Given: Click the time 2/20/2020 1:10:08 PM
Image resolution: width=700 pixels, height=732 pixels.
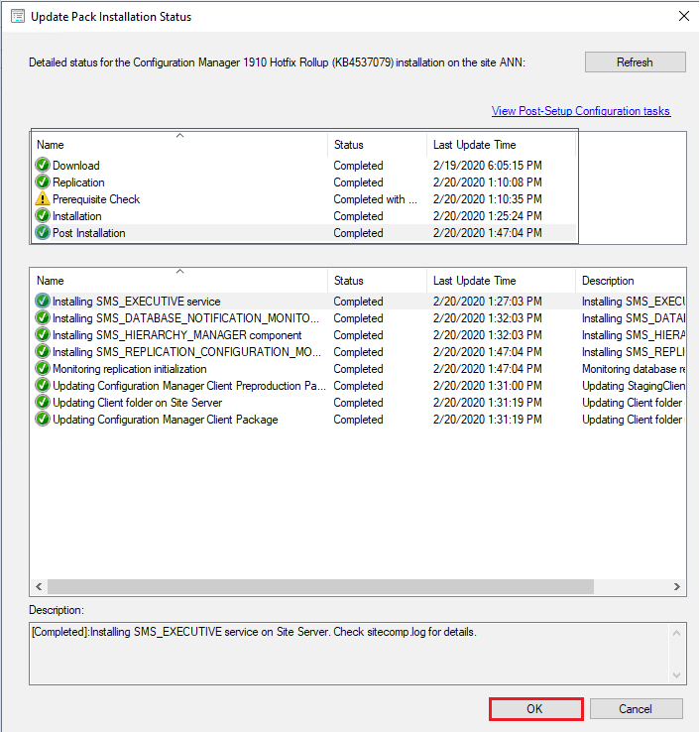Looking at the screenshot, I should coord(487,183).
